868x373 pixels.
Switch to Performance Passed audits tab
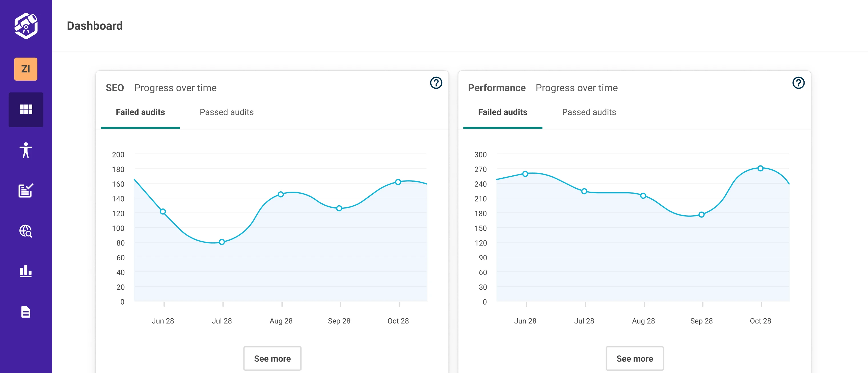pyautogui.click(x=589, y=112)
